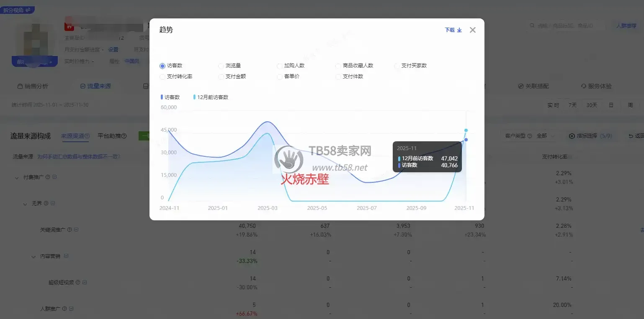Click the 下载 download link

click(453, 30)
